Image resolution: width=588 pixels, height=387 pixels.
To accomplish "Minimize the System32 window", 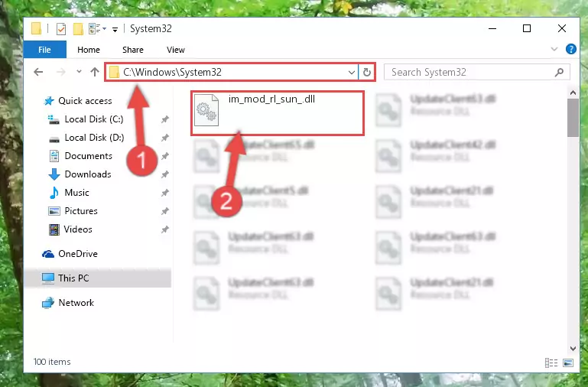I will [492, 28].
